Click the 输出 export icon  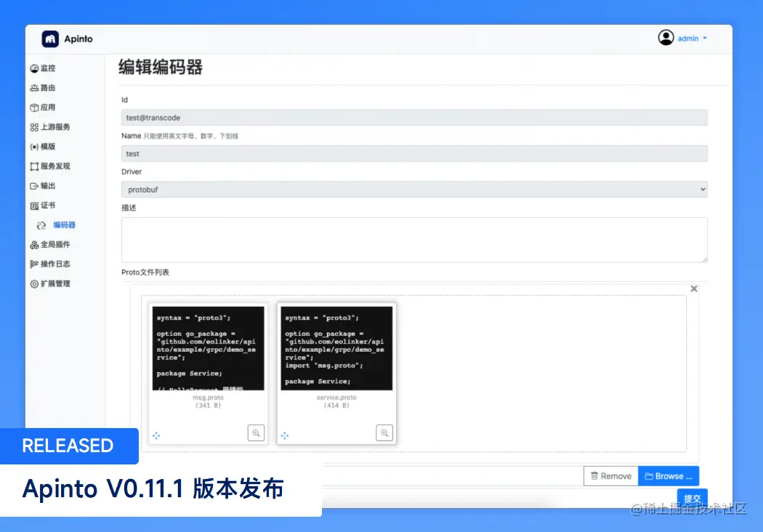pyautogui.click(x=34, y=186)
